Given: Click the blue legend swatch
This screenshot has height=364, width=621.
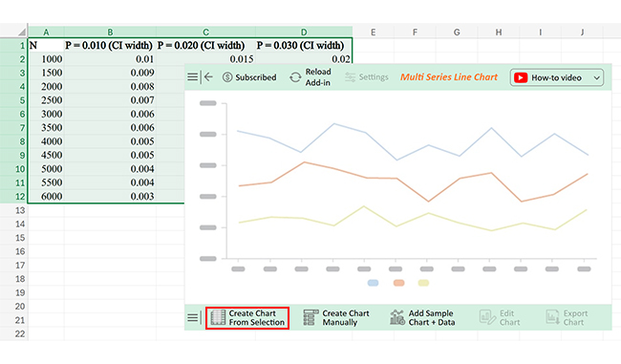Looking at the screenshot, I should point(373,283).
